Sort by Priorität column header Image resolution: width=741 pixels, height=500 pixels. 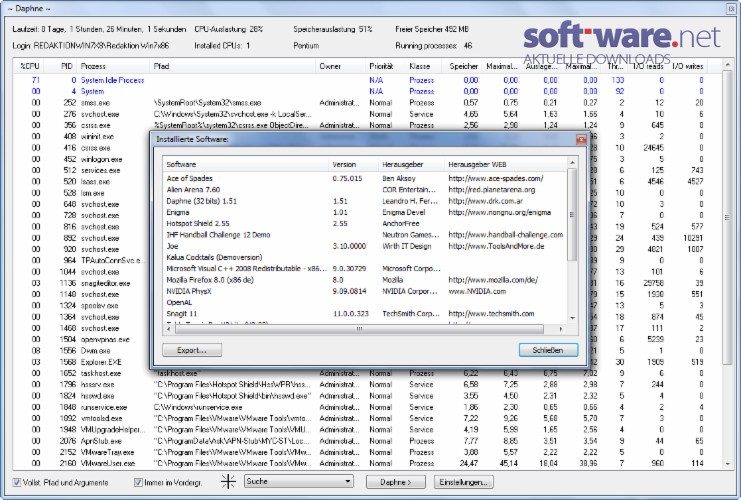(386, 66)
